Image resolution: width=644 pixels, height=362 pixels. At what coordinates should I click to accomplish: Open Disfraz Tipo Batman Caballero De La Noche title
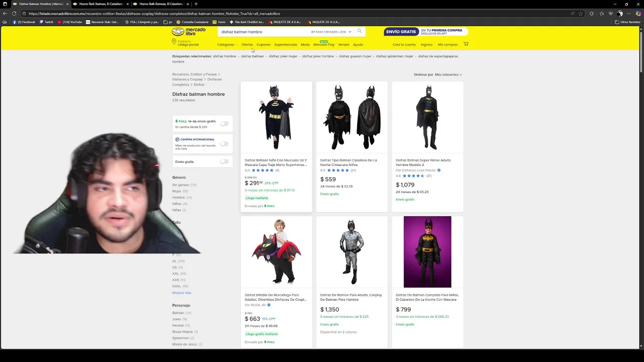[349, 162]
